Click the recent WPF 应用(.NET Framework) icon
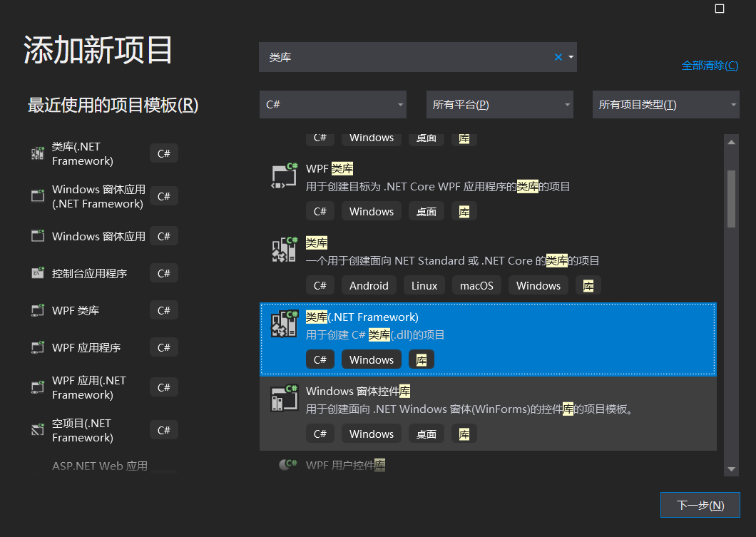756x537 pixels. point(38,387)
